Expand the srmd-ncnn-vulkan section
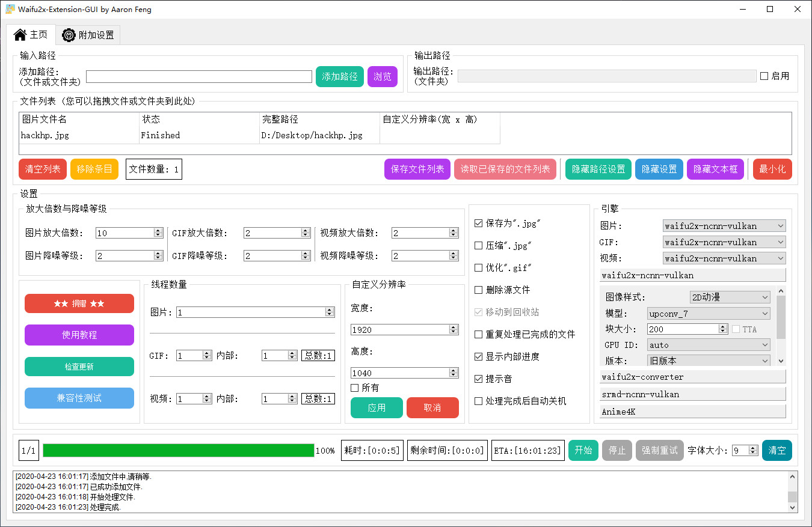Image resolution: width=812 pixels, height=527 pixels. click(x=693, y=394)
